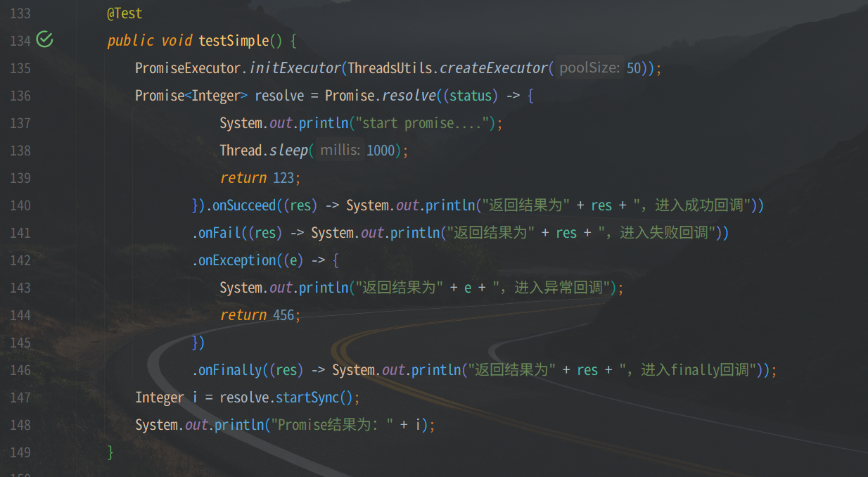Click line number 133 in gutter
This screenshot has width=868, height=477.
click(x=20, y=13)
